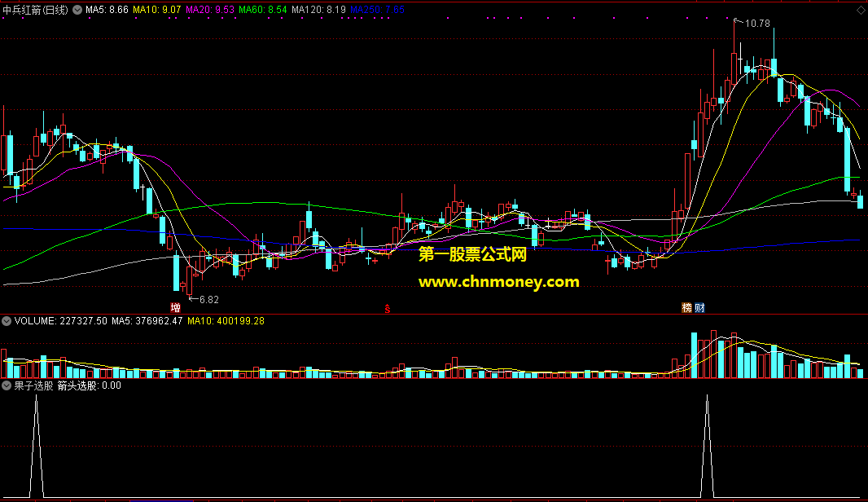Click the right signal spike in 果子选股 panel
Image resolution: width=868 pixels, height=502 pixels.
pos(707,446)
